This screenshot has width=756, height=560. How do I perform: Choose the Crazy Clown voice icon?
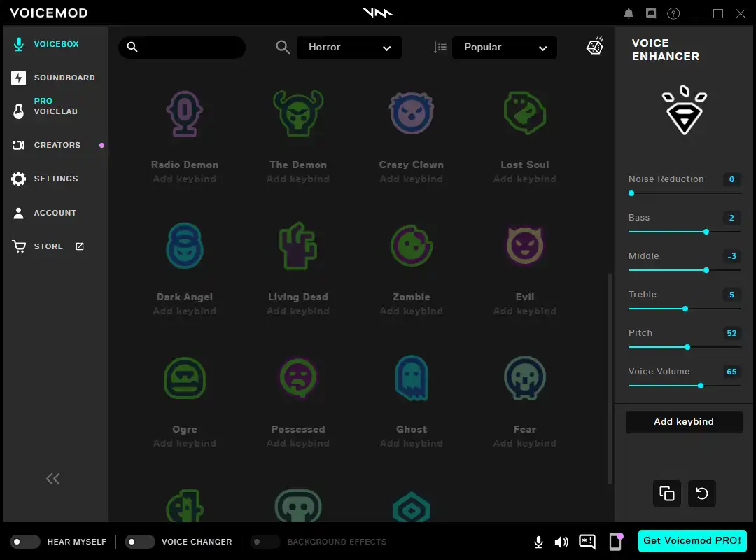pyautogui.click(x=412, y=113)
